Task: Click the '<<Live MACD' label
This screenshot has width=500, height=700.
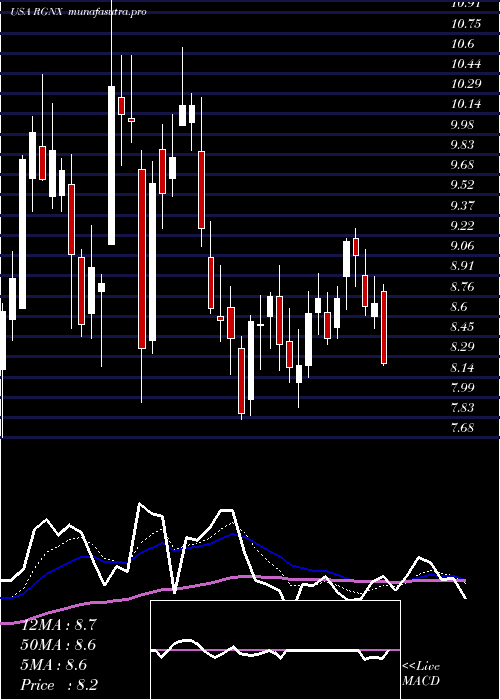Action: click(421, 674)
